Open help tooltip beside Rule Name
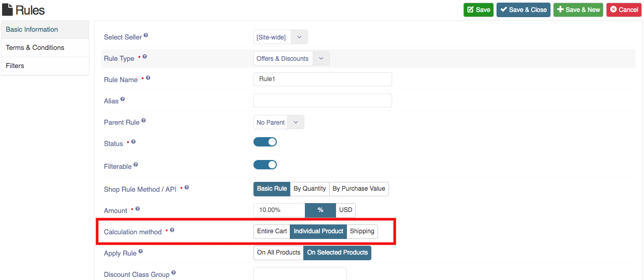This screenshot has width=644, height=280. click(148, 78)
